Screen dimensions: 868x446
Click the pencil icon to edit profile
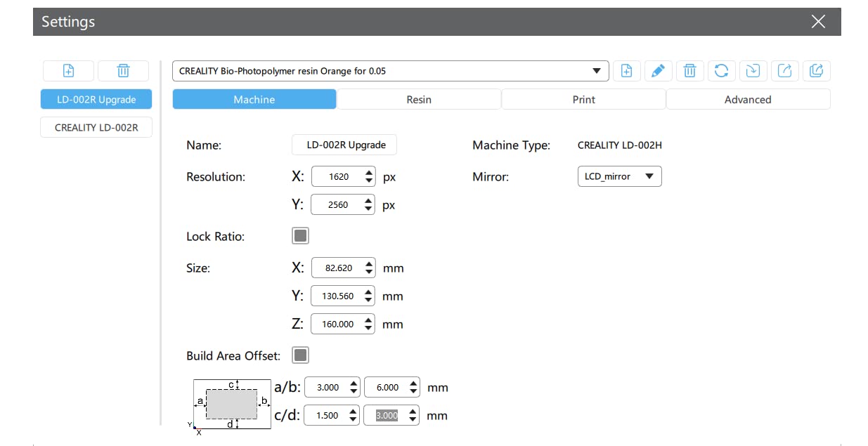pos(658,70)
